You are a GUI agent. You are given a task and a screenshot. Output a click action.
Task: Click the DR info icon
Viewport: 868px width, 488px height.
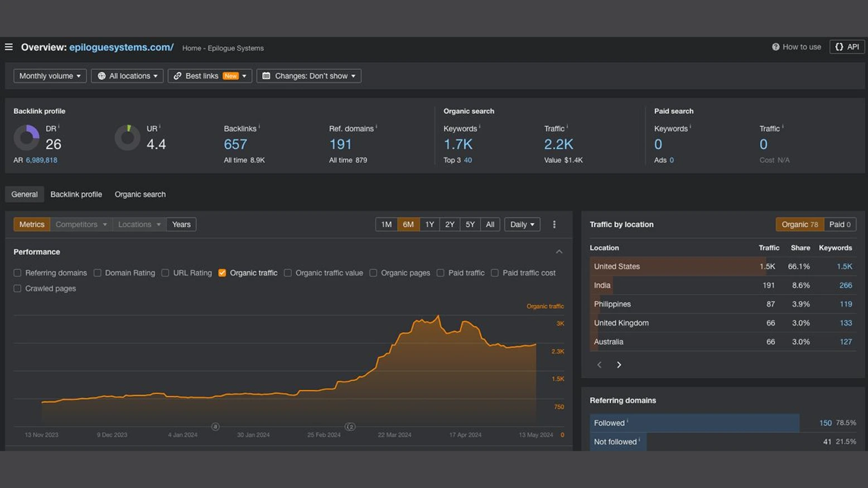point(59,127)
